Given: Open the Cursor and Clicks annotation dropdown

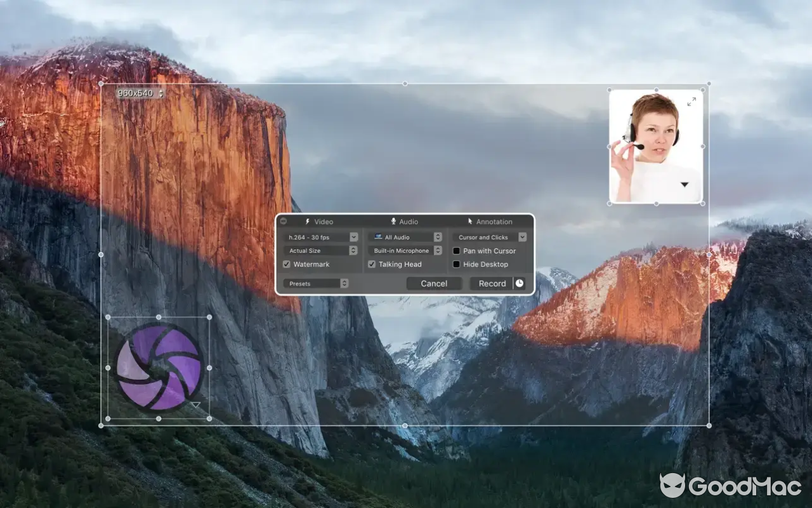Looking at the screenshot, I should pos(521,237).
